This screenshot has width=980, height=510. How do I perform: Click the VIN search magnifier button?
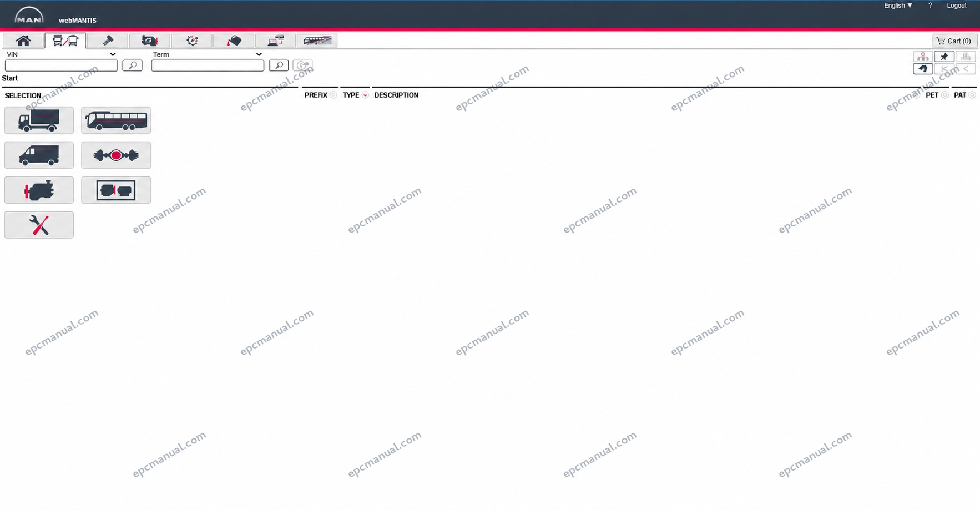[132, 65]
